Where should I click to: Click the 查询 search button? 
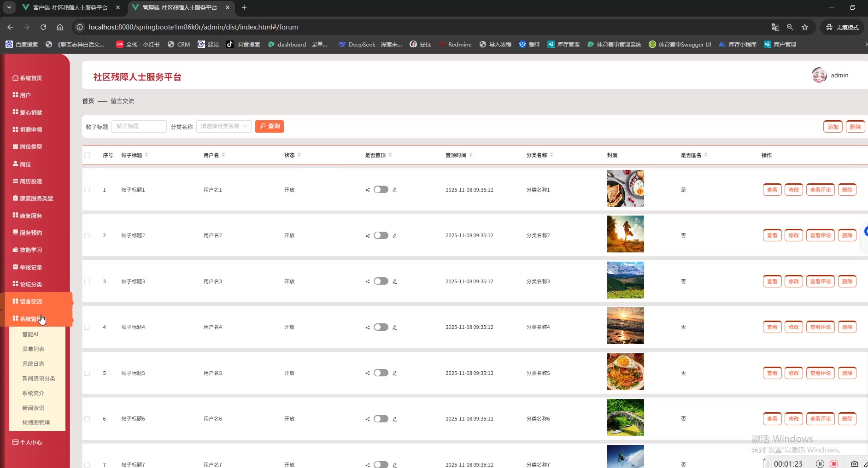pos(270,126)
